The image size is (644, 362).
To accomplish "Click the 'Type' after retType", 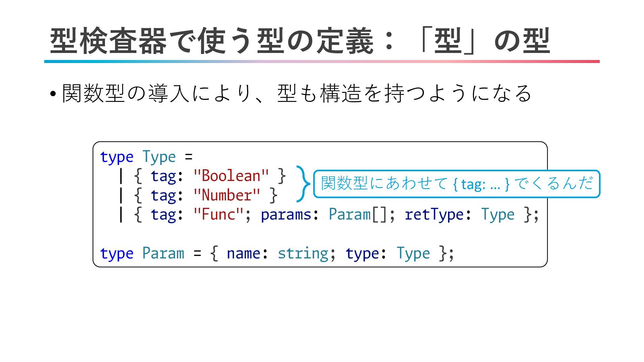I will [x=497, y=215].
